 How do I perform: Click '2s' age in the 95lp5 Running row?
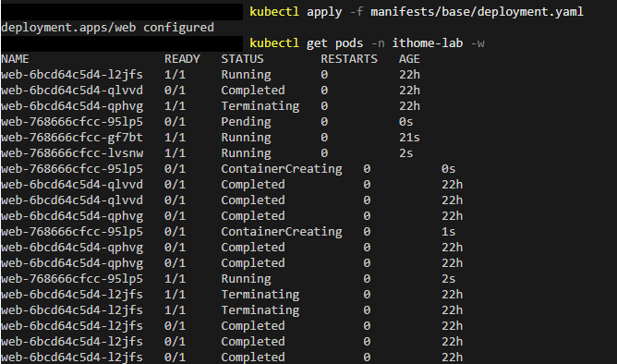point(448,279)
